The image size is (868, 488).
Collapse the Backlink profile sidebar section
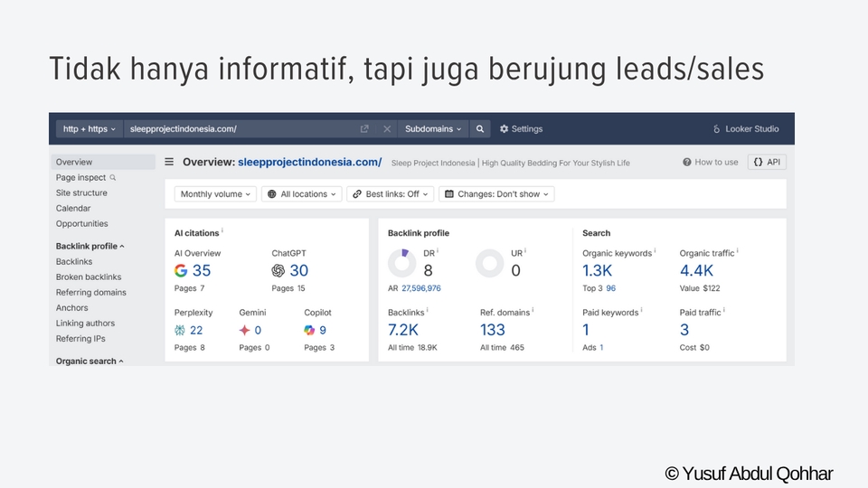click(x=90, y=246)
